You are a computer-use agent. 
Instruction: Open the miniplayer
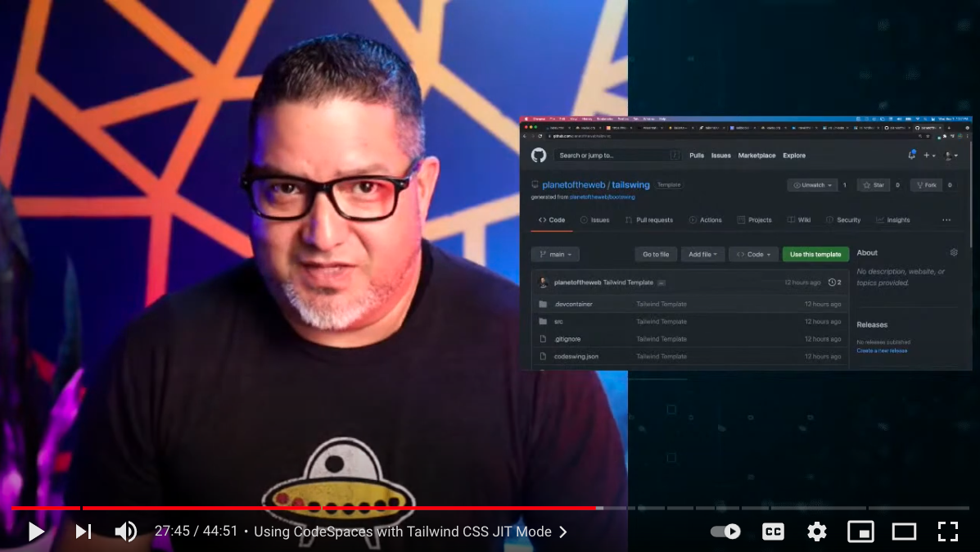click(860, 532)
